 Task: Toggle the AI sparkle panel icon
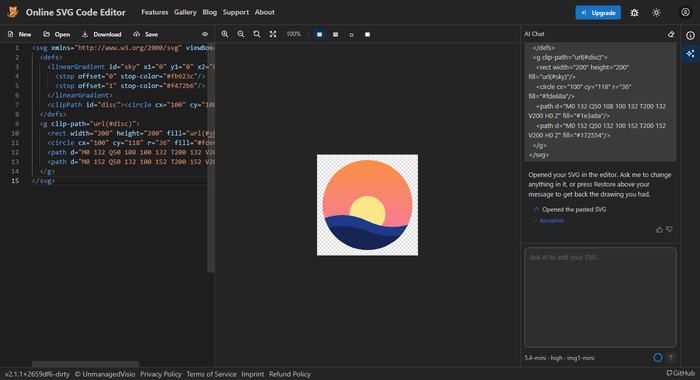coord(691,54)
